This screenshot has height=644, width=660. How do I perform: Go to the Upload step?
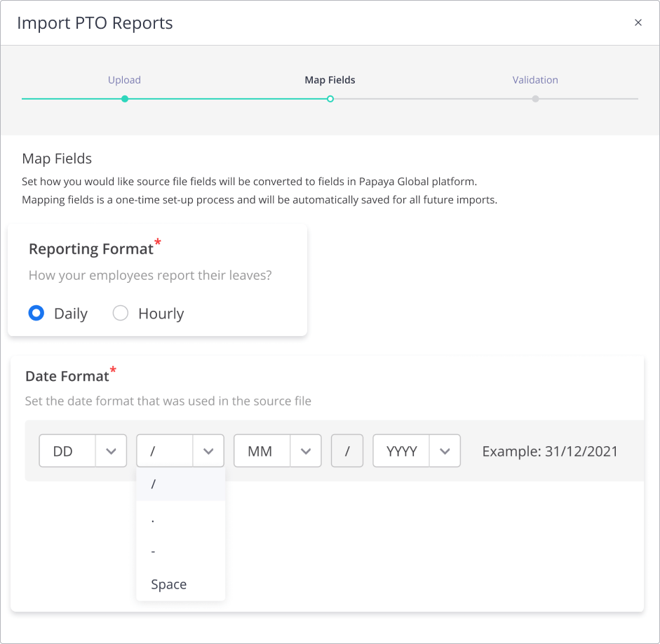[124, 79]
